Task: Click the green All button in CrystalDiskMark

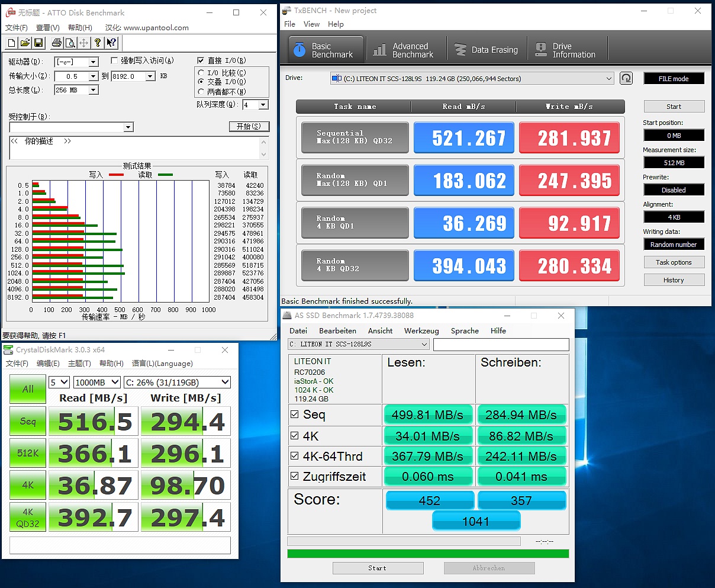Action: [28, 389]
